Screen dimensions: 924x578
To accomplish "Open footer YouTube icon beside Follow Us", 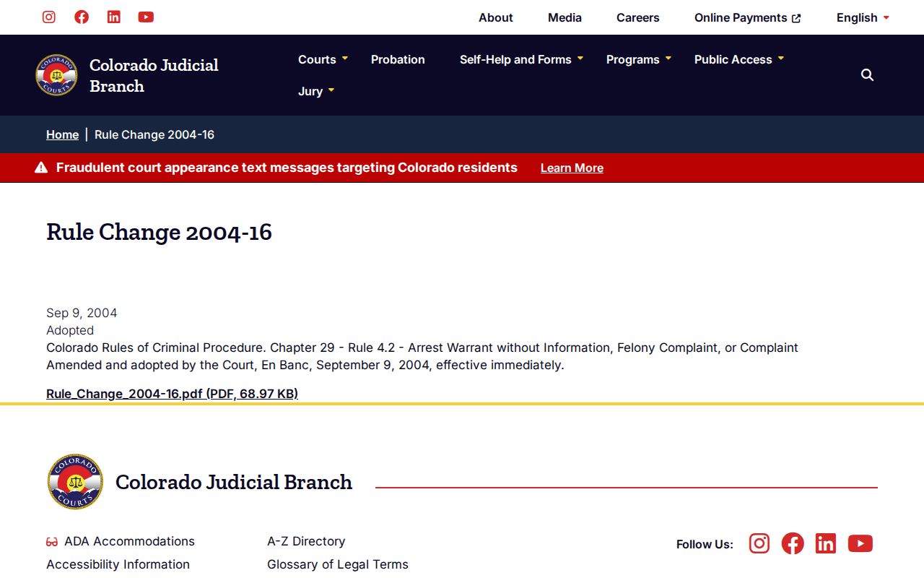I will click(860, 543).
